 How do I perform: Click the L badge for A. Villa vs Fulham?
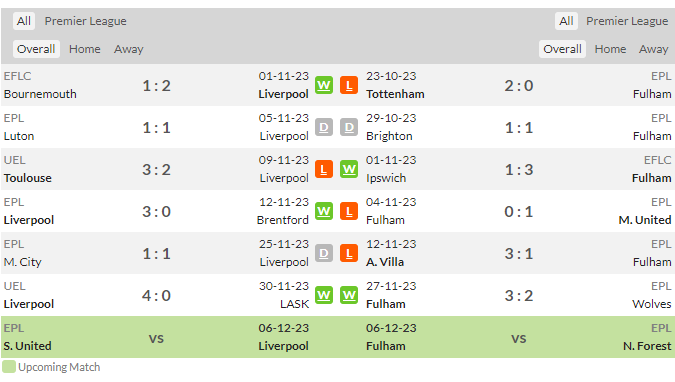click(x=349, y=253)
